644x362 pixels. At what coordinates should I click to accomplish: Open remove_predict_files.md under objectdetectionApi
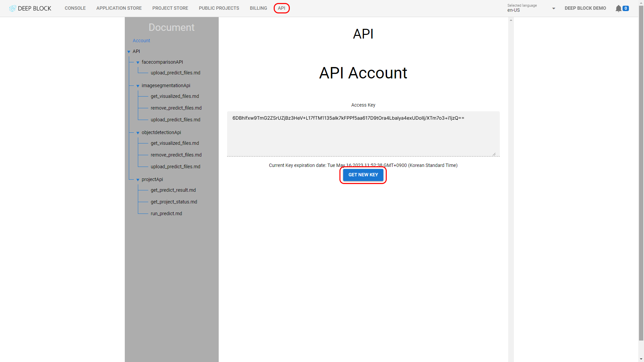[x=176, y=155]
